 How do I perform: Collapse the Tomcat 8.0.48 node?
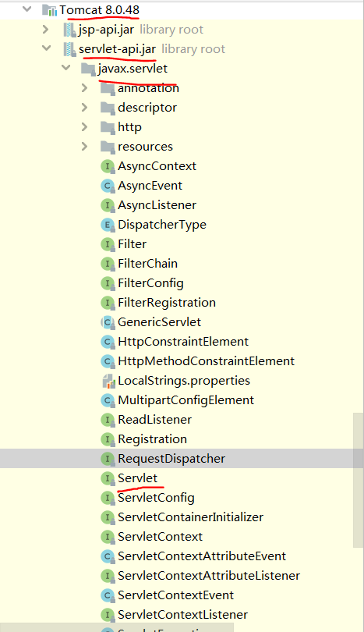coord(27,9)
